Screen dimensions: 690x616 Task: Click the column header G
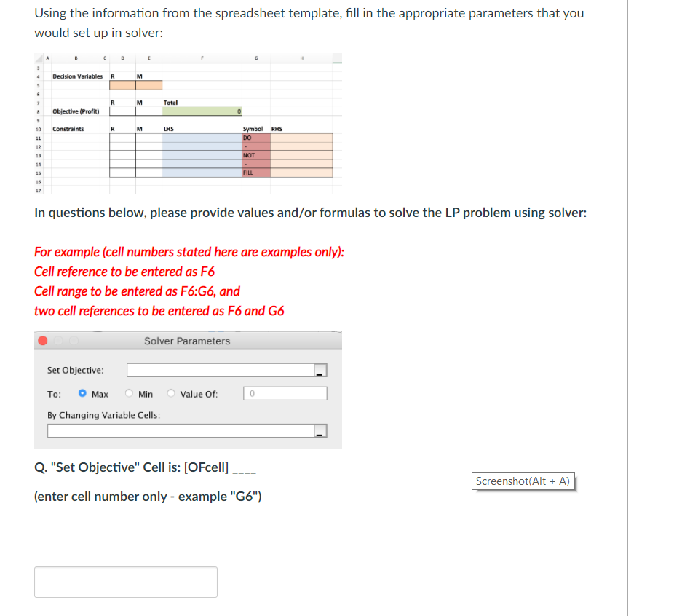[x=256, y=57]
